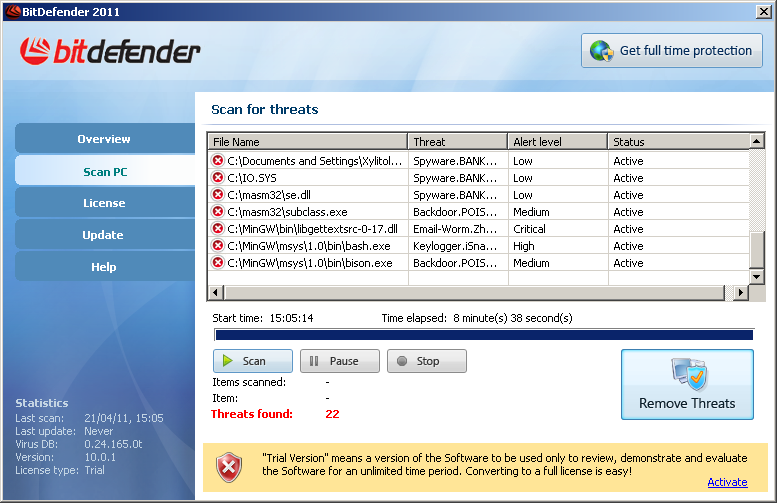Select the C:\IO.SYS file name
777x503 pixels.
coord(252,177)
